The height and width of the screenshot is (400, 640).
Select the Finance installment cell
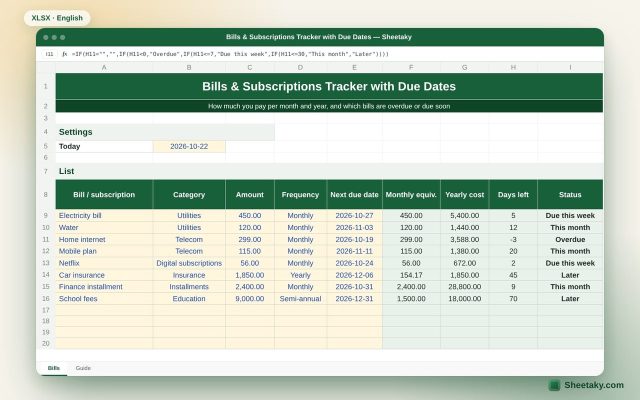point(104,287)
